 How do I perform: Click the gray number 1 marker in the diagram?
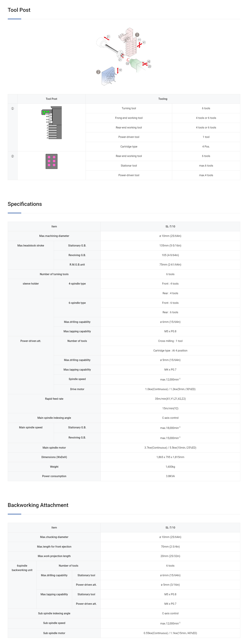(x=137, y=35)
